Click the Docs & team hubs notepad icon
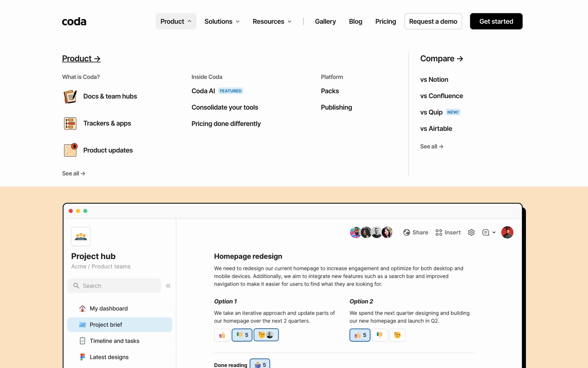Screen dimensions: 588x368 [70, 96]
